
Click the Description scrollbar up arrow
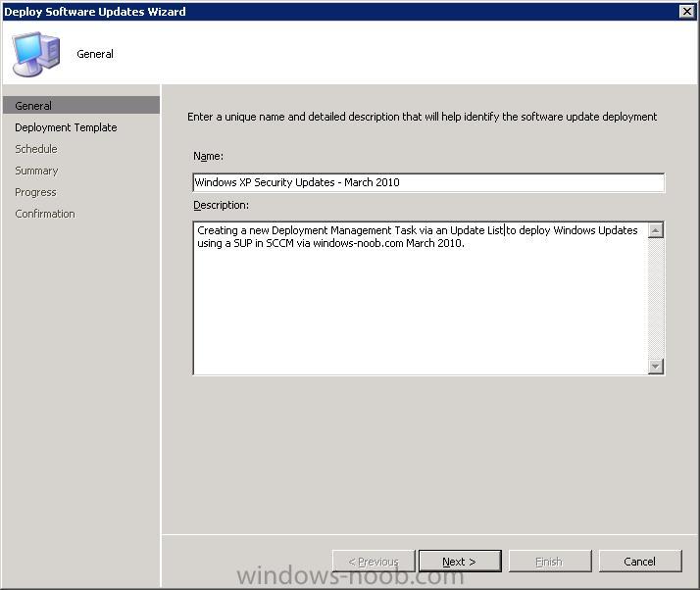click(655, 230)
